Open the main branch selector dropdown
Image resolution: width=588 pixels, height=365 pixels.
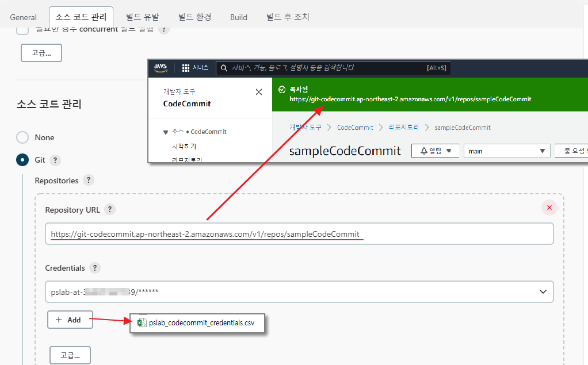point(507,151)
